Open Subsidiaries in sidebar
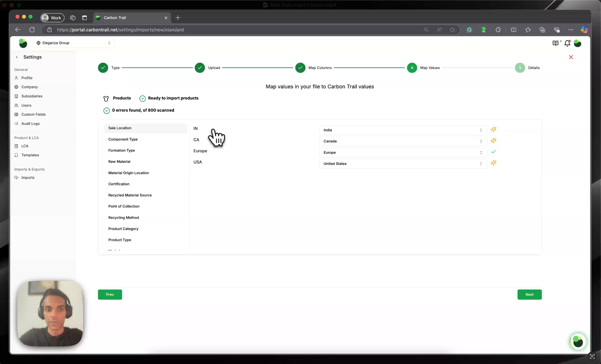The image size is (601, 364). tap(31, 96)
